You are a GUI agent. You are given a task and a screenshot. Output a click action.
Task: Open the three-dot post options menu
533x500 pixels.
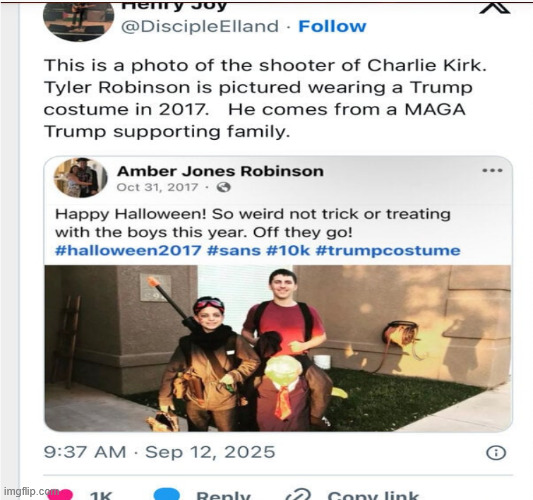click(492, 170)
